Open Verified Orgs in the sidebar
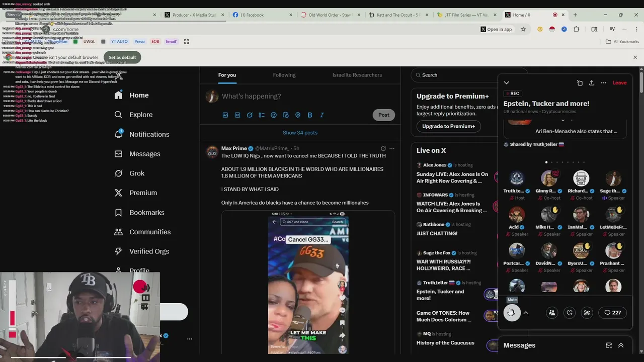The height and width of the screenshot is (362, 644). (x=142, y=251)
